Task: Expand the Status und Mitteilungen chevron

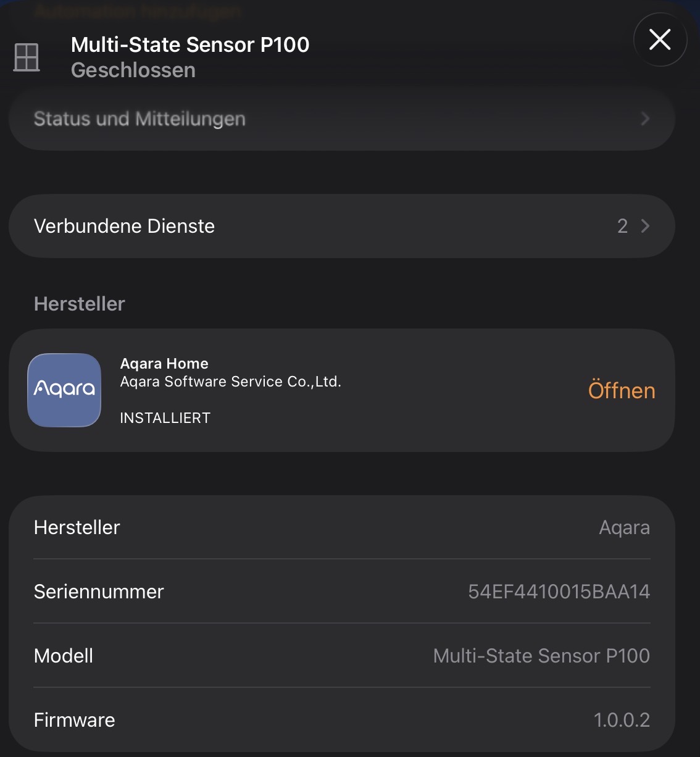Action: click(645, 119)
